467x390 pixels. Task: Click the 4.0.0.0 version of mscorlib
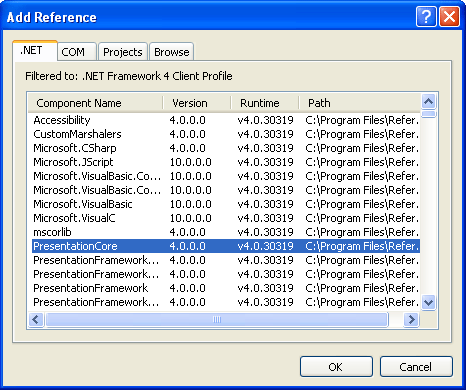[x=188, y=232]
